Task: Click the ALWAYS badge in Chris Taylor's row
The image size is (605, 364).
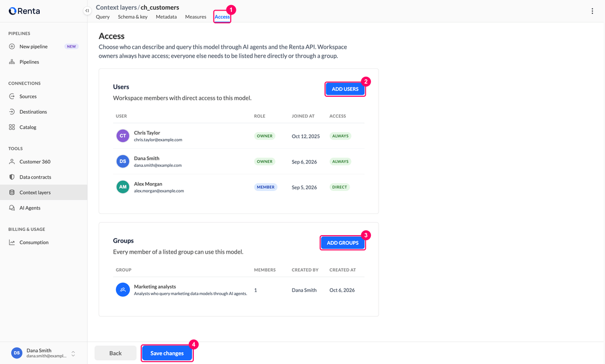Action: tap(341, 136)
